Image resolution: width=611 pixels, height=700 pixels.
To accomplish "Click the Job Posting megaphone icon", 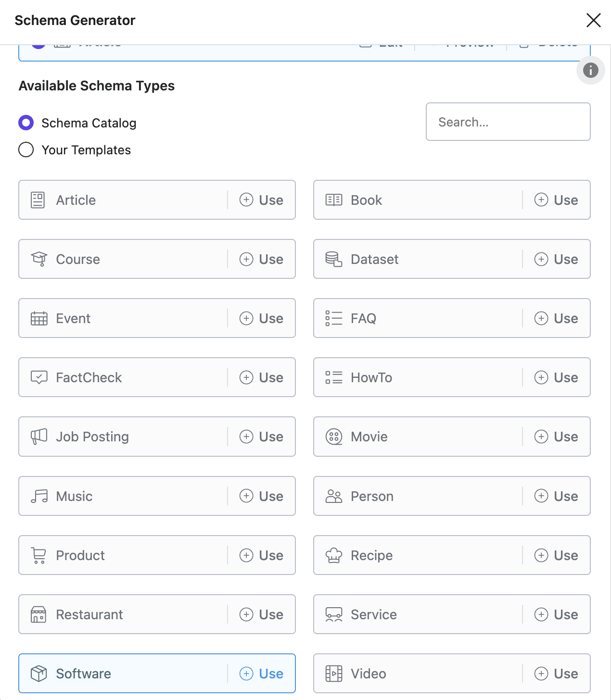I will coord(39,437).
